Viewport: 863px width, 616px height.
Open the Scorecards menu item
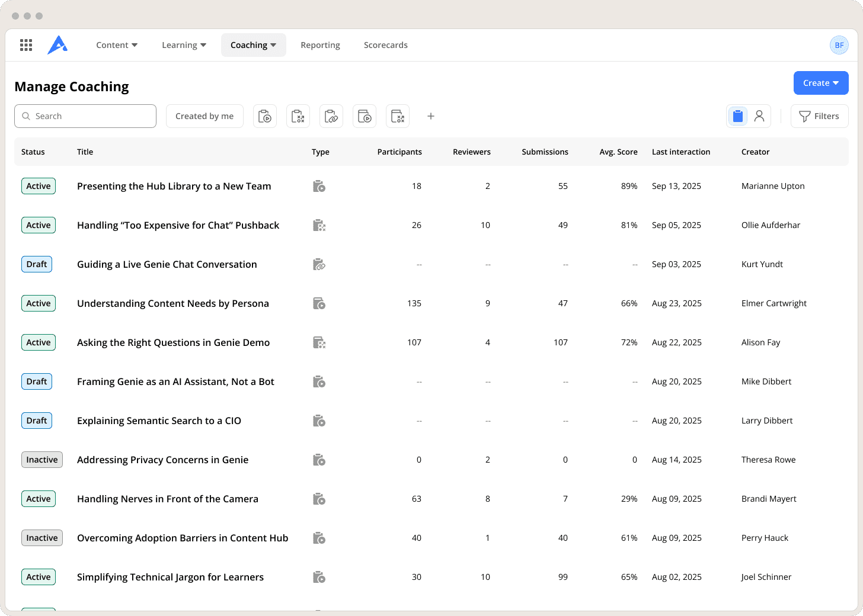click(385, 45)
